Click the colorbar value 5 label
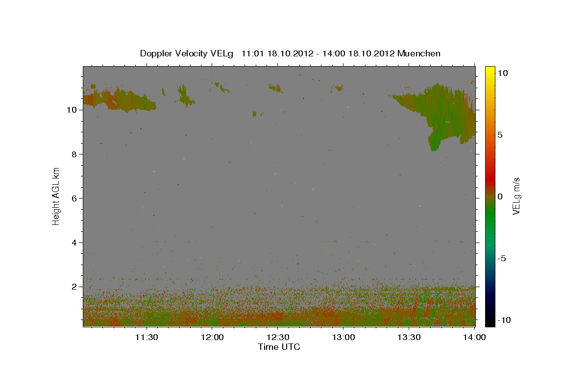The width and height of the screenshot is (588, 392). pyautogui.click(x=500, y=135)
